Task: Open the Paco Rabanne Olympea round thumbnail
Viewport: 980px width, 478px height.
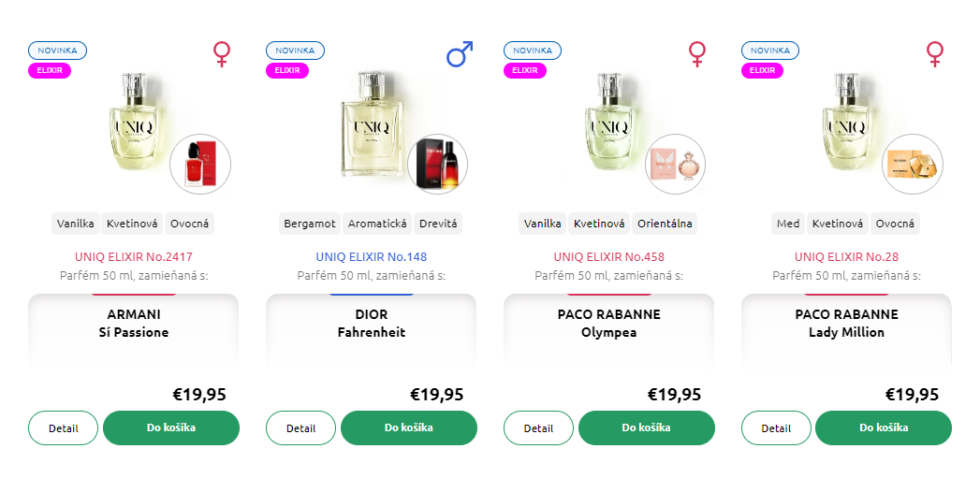Action: click(675, 165)
